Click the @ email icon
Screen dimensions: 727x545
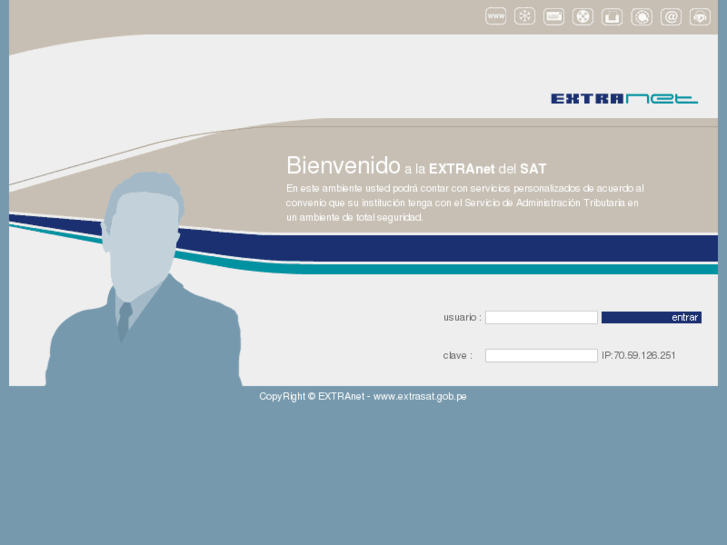pos(671,17)
